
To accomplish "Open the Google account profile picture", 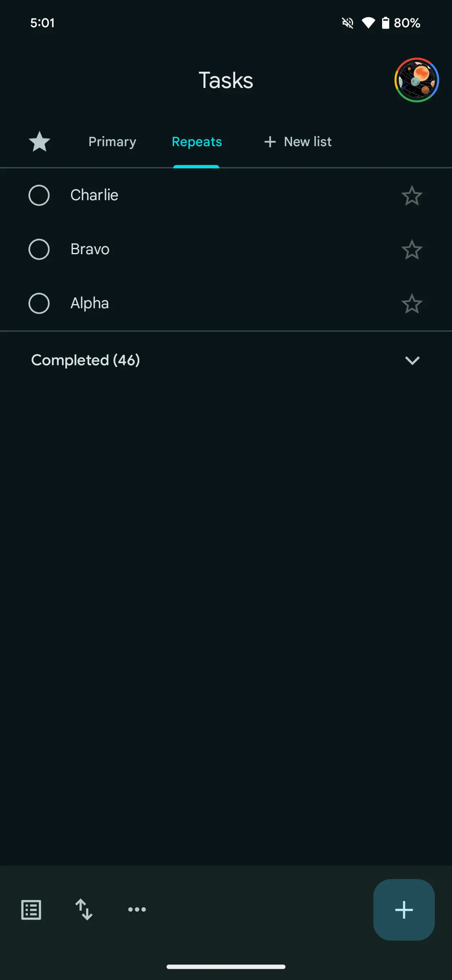I will coord(416,80).
